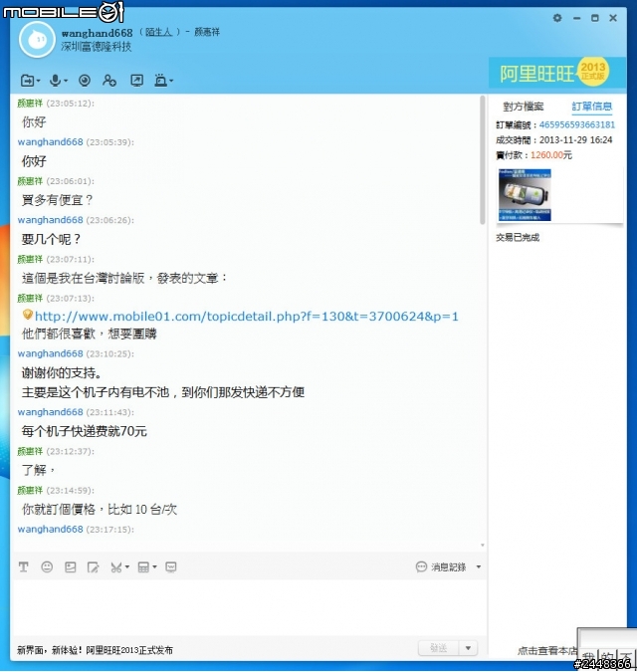Click the message 了解，
Viewport: 637px width, 672px height.
[39, 470]
